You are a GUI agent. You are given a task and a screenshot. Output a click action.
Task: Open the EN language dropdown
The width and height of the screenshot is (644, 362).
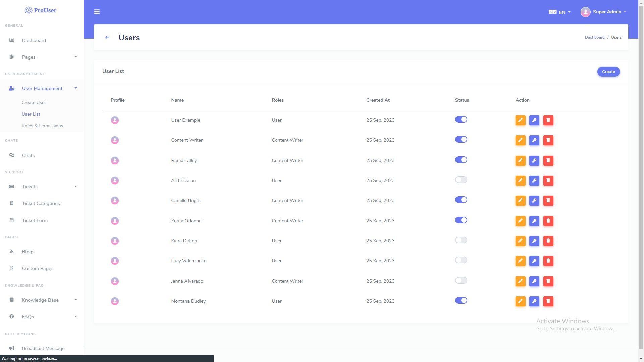[559, 12]
